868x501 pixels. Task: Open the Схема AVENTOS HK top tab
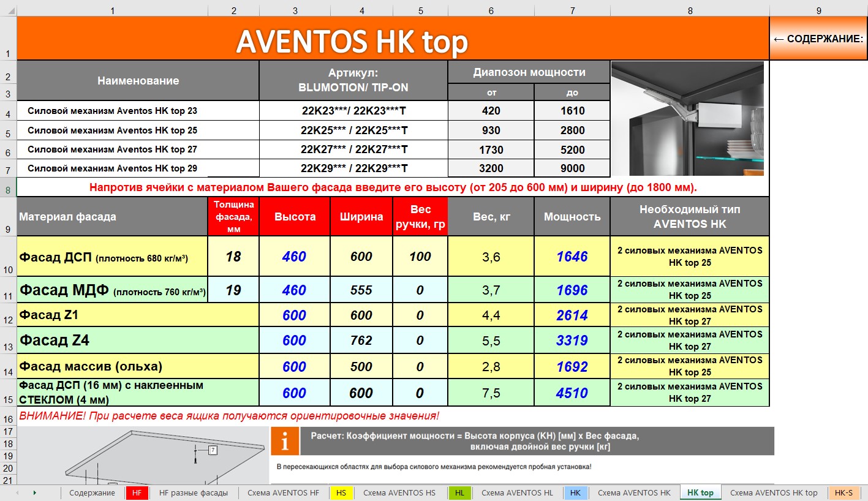[774, 493]
